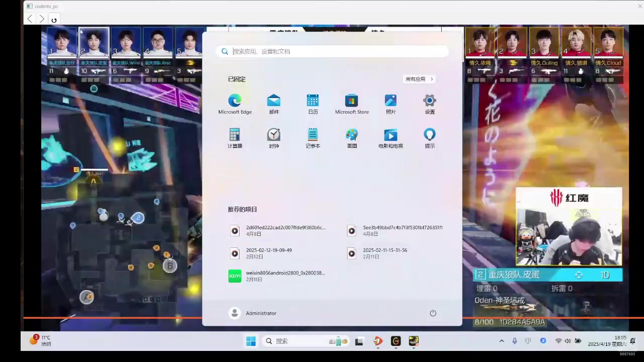Open the 提示 tips app
644x362 pixels.
pos(430,138)
